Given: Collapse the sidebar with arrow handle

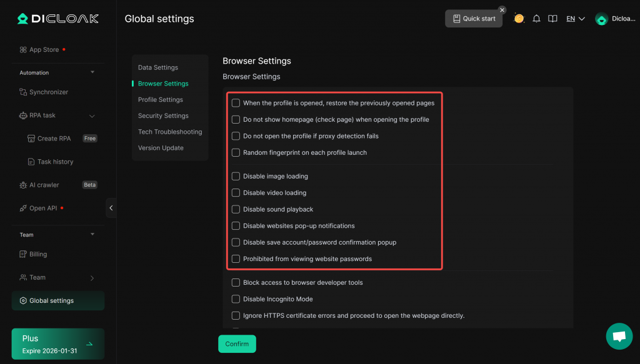Looking at the screenshot, I should [111, 208].
